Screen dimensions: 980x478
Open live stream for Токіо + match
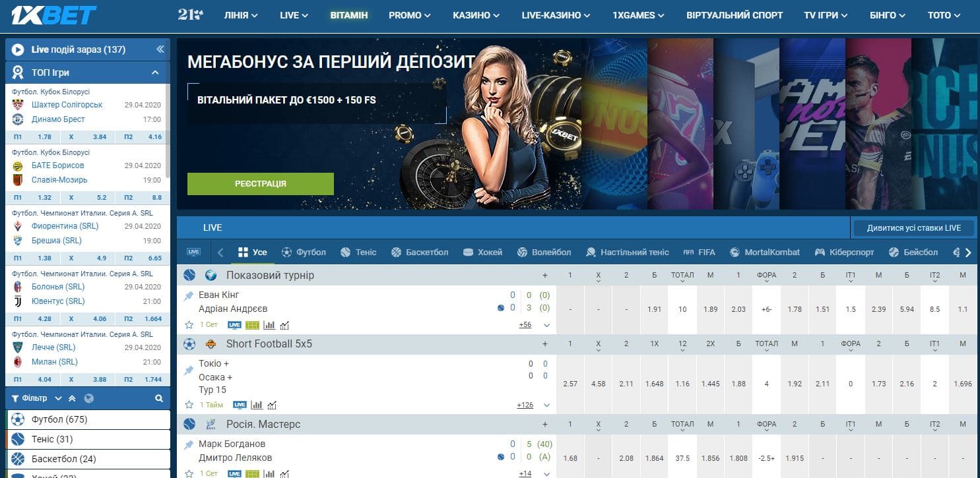click(240, 405)
